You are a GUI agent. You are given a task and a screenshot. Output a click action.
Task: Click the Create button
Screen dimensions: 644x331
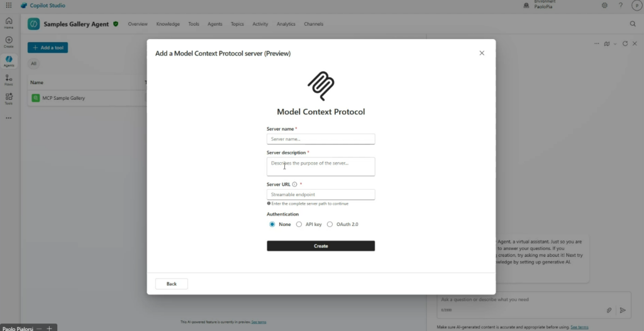pos(321,246)
